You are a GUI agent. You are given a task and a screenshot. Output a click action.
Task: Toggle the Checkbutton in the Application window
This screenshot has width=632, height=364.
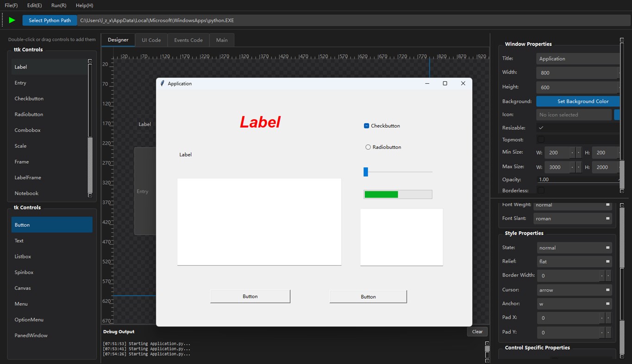tap(382, 126)
